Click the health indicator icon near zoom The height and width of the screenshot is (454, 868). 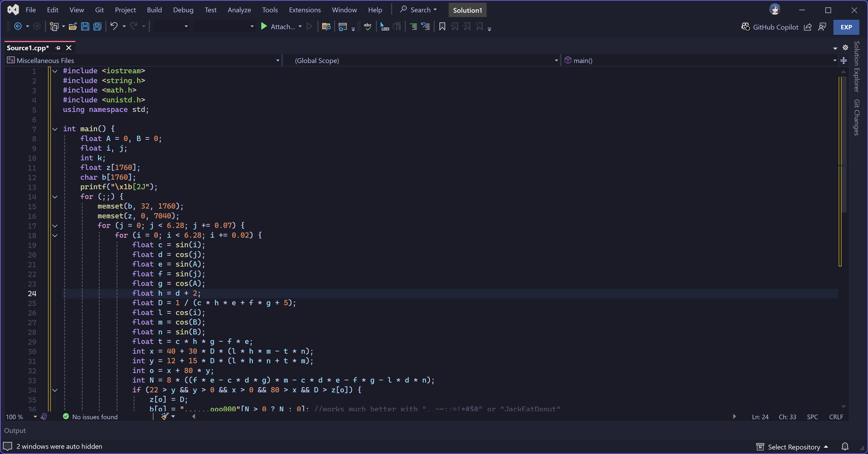(44, 416)
